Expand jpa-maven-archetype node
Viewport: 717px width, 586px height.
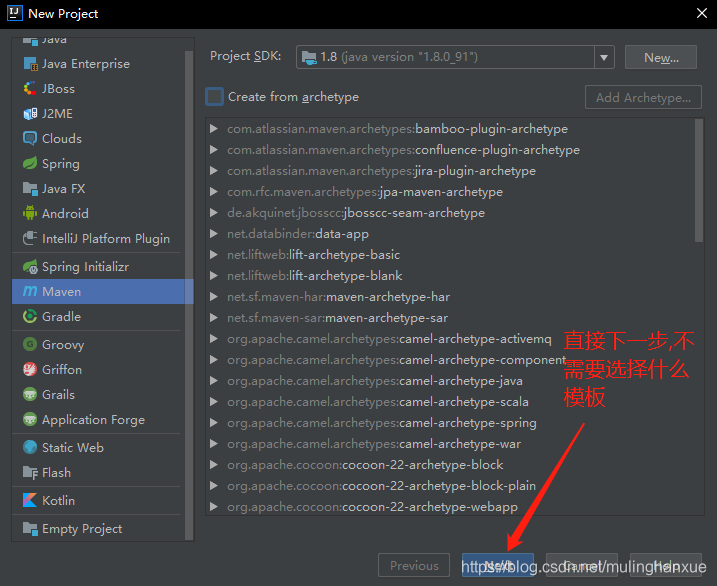(214, 192)
